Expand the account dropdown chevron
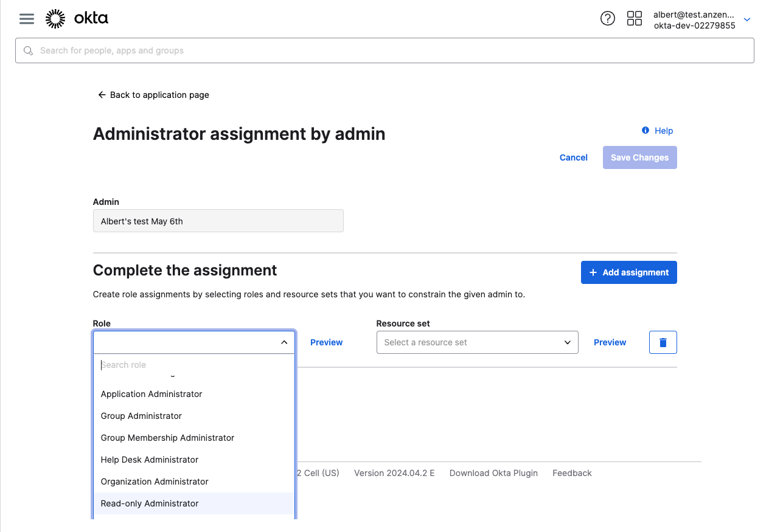The image size is (769, 532). click(747, 19)
